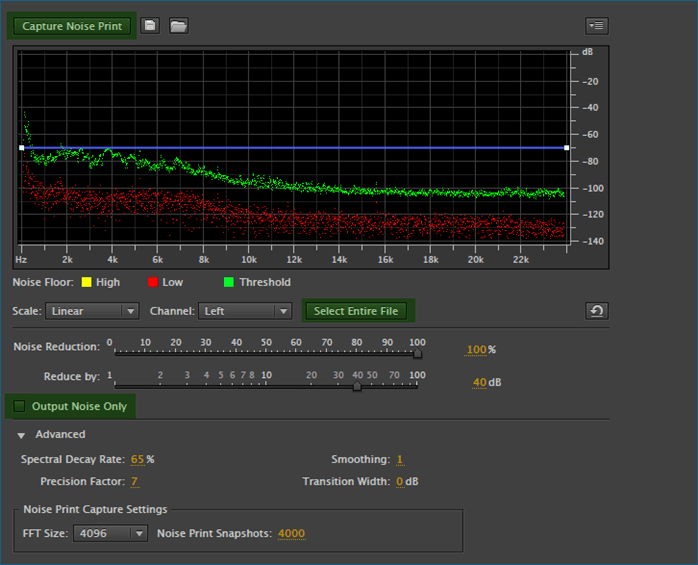The height and width of the screenshot is (565, 698).
Task: Click the reset curve arrow icon
Action: pos(597,311)
